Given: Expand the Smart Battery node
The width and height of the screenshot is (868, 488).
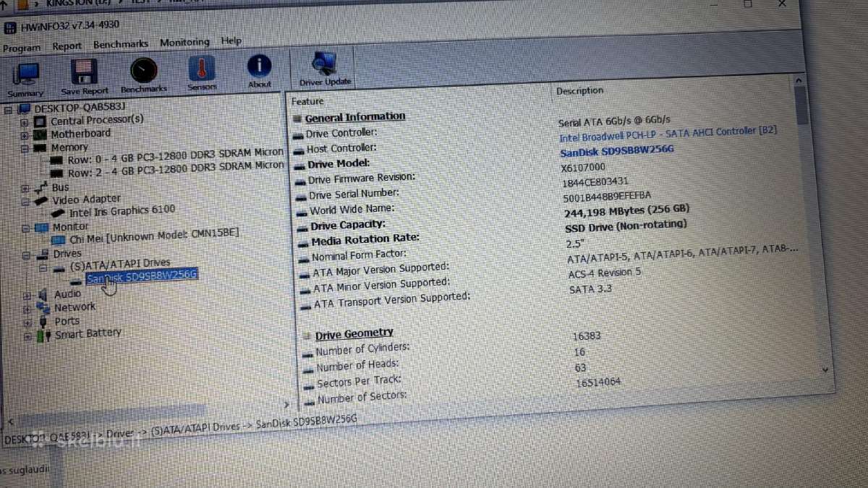Looking at the screenshot, I should coord(28,336).
